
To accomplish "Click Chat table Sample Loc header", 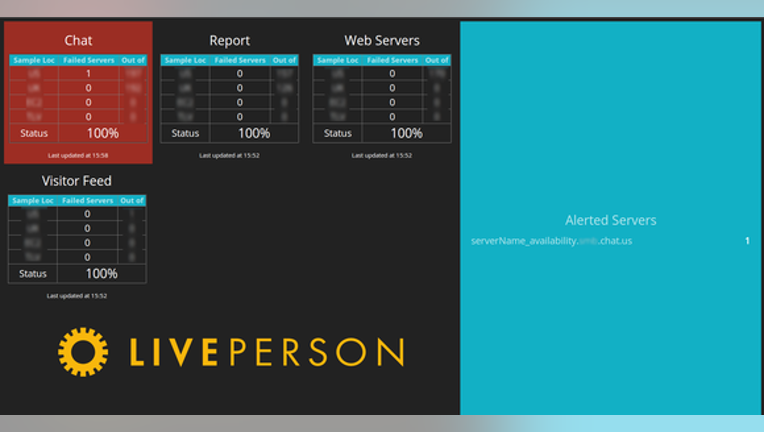I will point(34,60).
